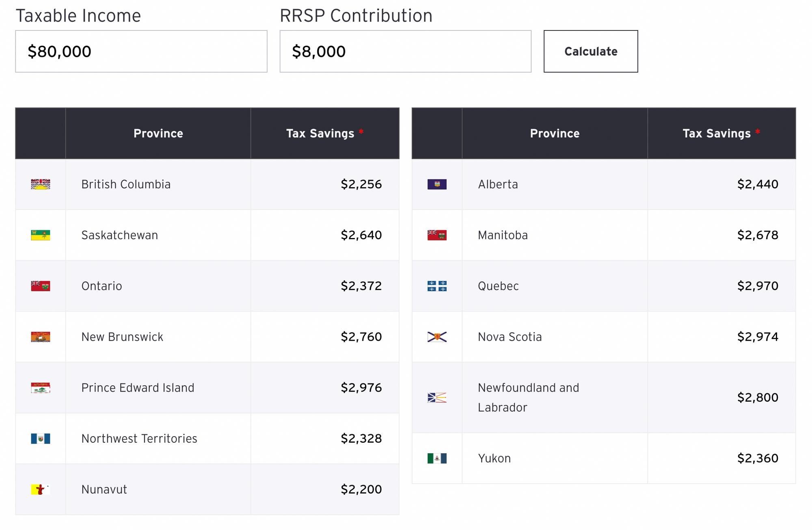Click the Quebec flag icon
The image size is (812, 530).
437,286
